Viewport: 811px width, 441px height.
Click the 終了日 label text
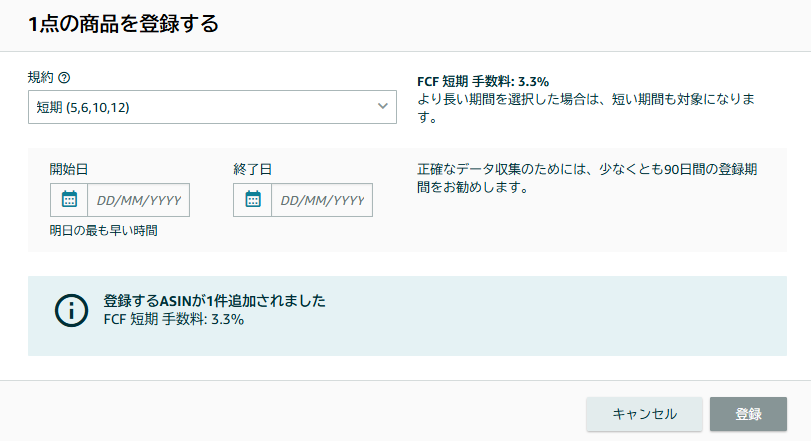pyautogui.click(x=252, y=169)
